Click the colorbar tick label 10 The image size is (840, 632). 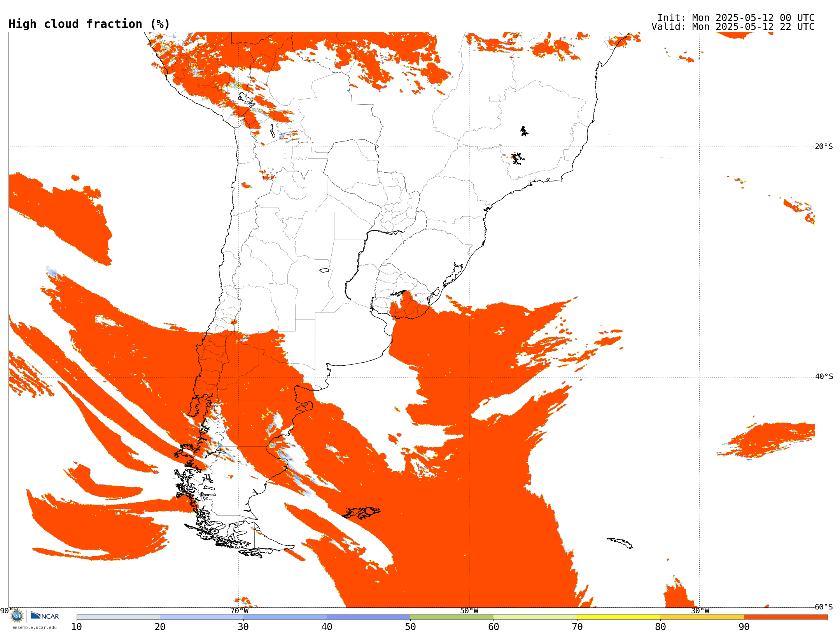[77, 627]
